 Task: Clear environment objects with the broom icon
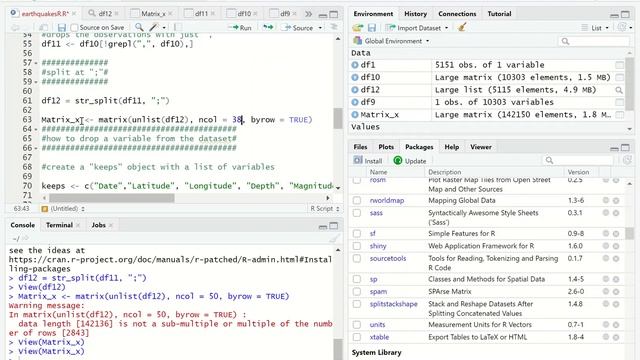click(x=462, y=27)
